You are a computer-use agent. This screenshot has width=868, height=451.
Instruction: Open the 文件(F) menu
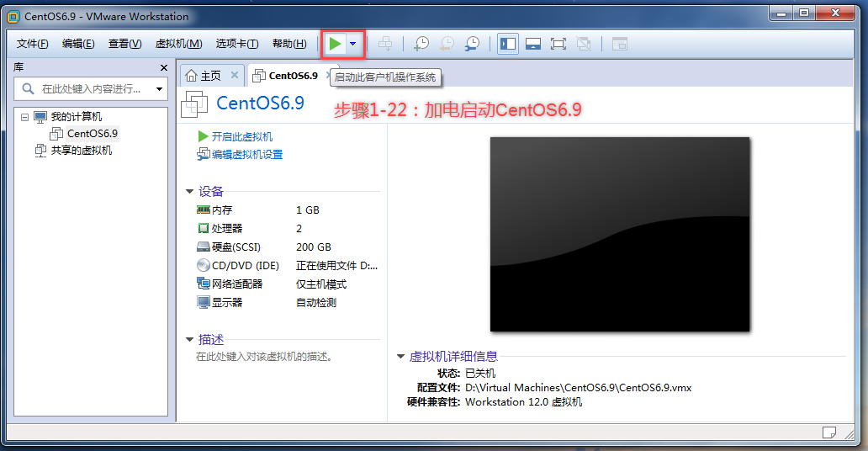point(32,44)
